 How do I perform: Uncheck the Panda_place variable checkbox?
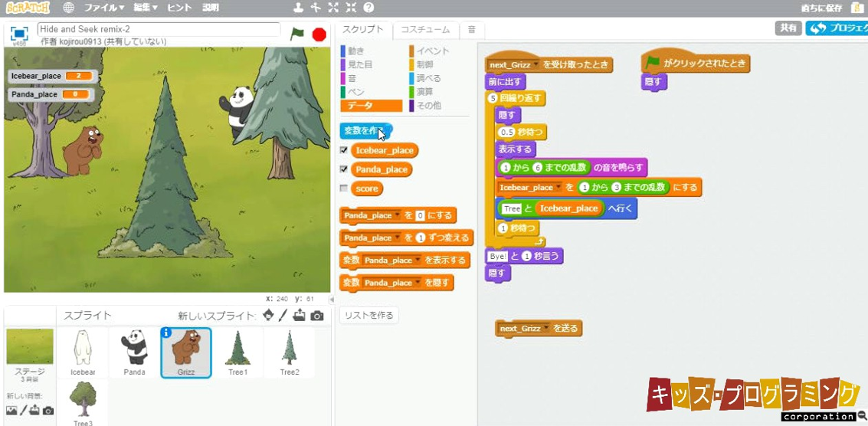344,169
